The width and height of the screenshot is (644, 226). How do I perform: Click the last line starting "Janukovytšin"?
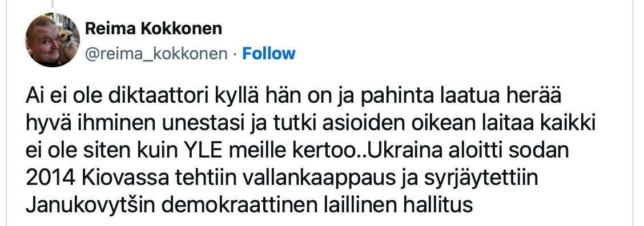pos(249,205)
